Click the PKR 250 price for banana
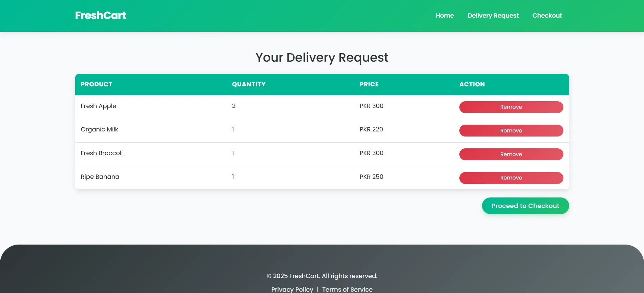The height and width of the screenshot is (293, 644). [x=371, y=177]
